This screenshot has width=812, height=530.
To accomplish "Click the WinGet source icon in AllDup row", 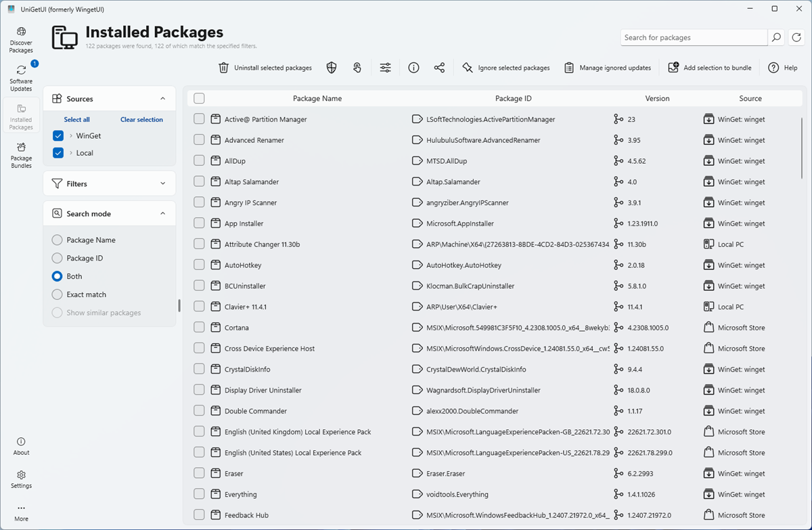I will tap(708, 161).
